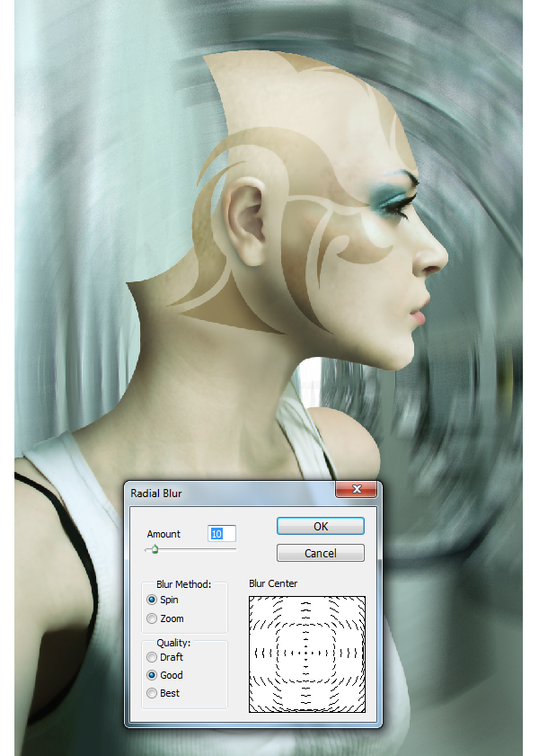The height and width of the screenshot is (756, 539).
Task: Click the Amount value input field
Action: [222, 533]
